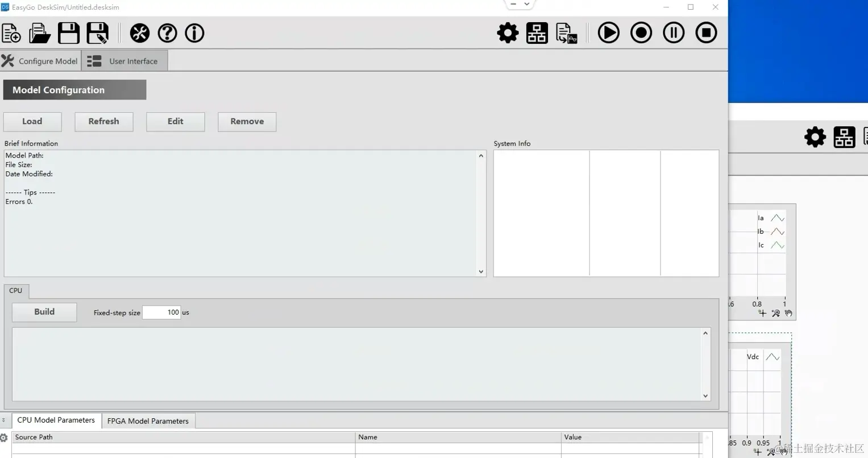Viewport: 868px width, 458px height.
Task: Click the Model Path text line
Action: [x=24, y=155]
